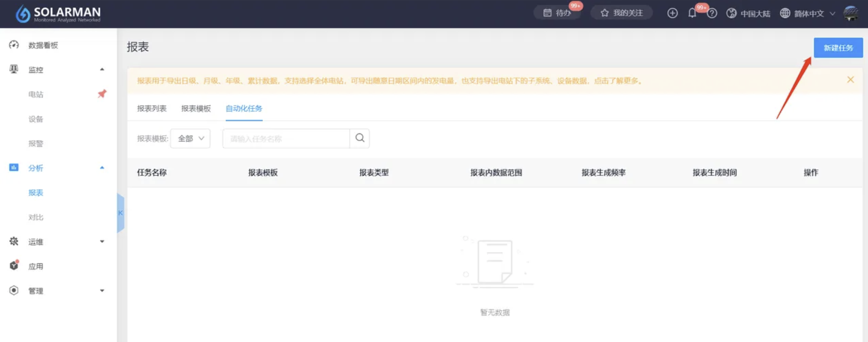This screenshot has width=868, height=342.
Task: Click the 运维 gear icon in sidebar
Action: [x=14, y=241]
